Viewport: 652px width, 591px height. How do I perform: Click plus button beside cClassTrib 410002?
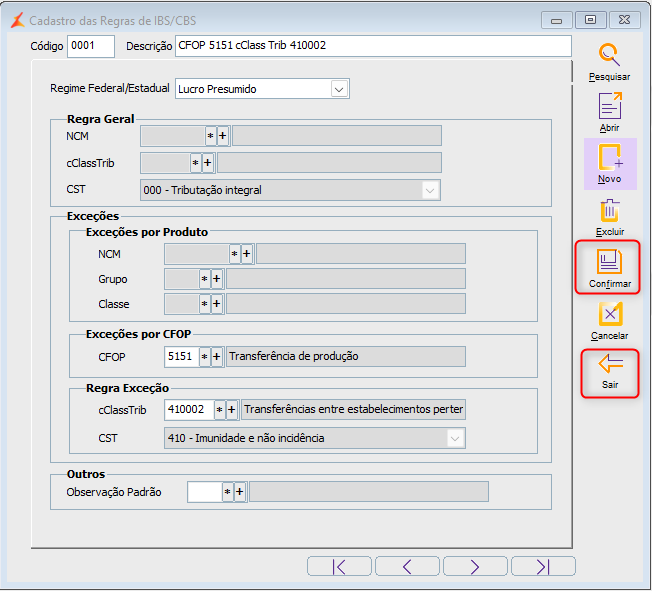pyautogui.click(x=232, y=410)
